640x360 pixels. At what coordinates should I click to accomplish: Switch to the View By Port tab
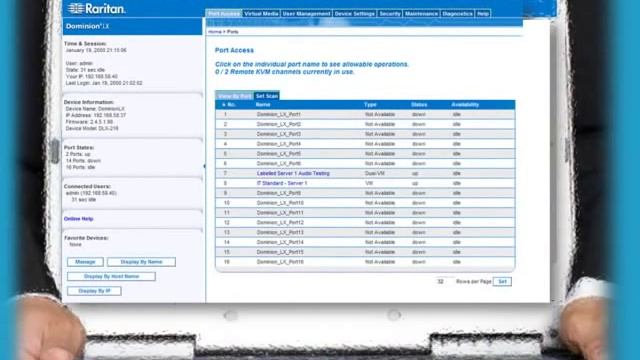coord(234,96)
